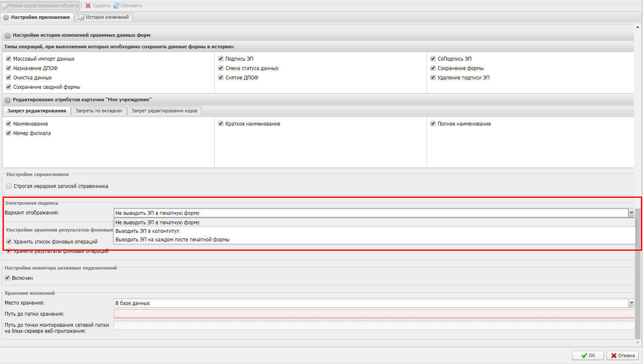The width and height of the screenshot is (643, 364).
Task: Click the Обновить refresh icon
Action: pos(116,6)
